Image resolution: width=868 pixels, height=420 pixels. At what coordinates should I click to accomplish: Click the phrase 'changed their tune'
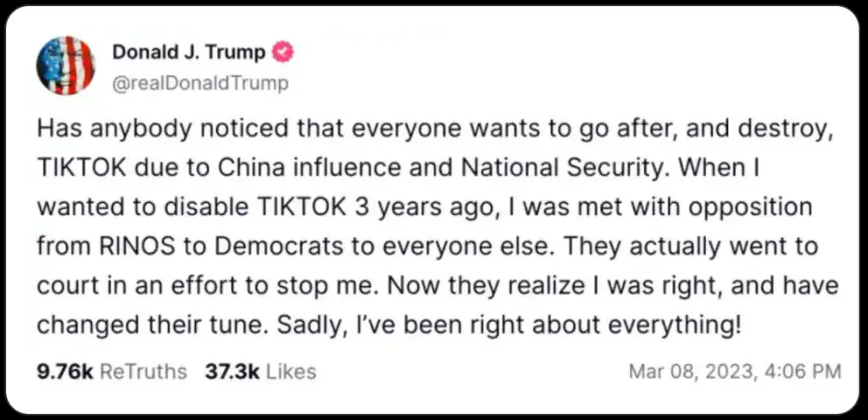[149, 325]
